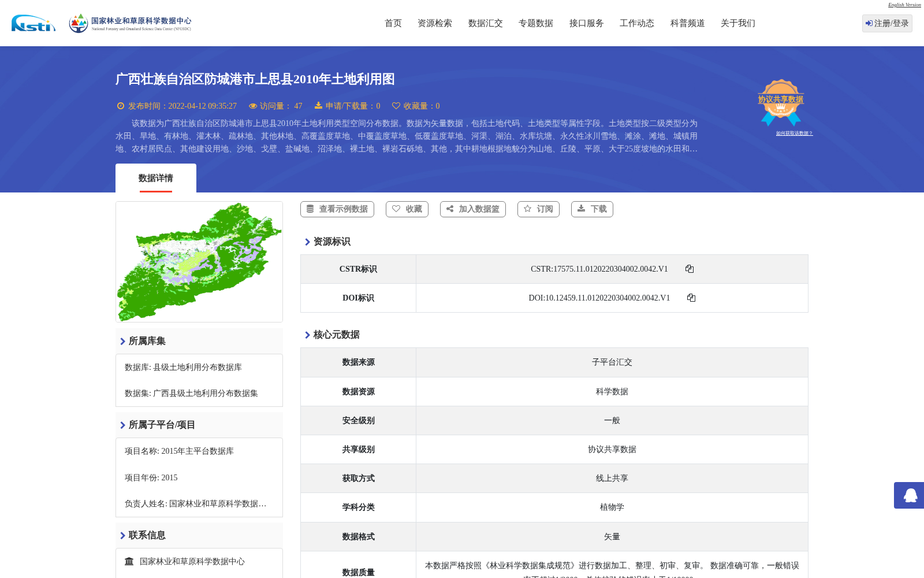Click the heart icon beside 收藏量
The image size is (924, 578).
[396, 106]
